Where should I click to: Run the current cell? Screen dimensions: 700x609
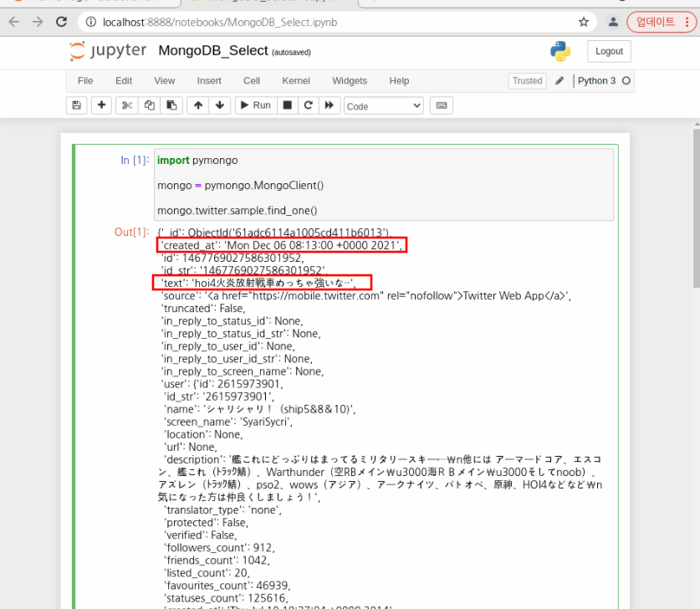[x=256, y=105]
